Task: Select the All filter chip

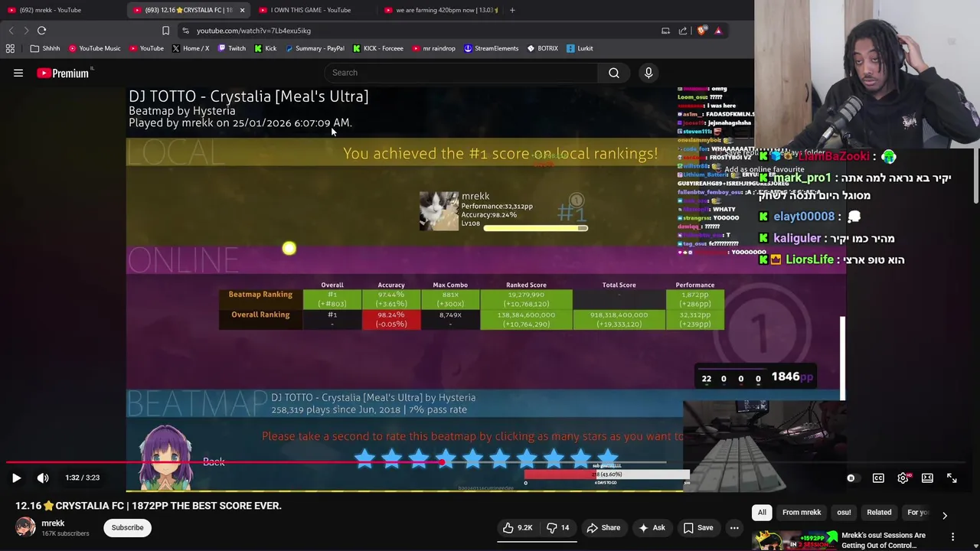Action: point(762,512)
